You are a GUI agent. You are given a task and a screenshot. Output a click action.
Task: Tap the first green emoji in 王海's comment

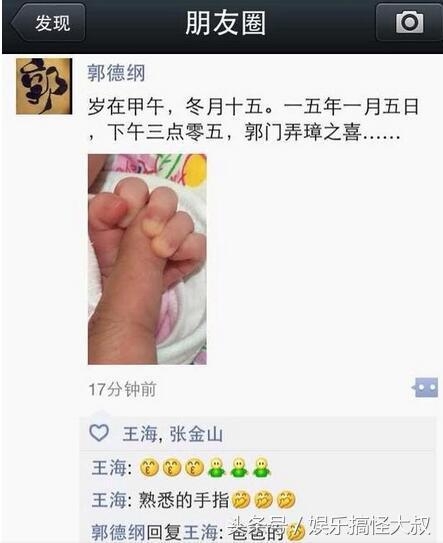pyautogui.click(x=216, y=468)
